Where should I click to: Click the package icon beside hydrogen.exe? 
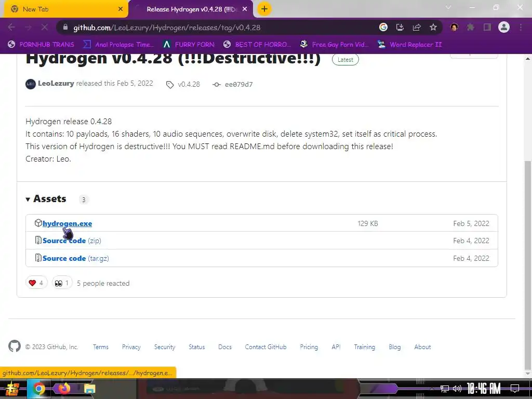point(38,223)
